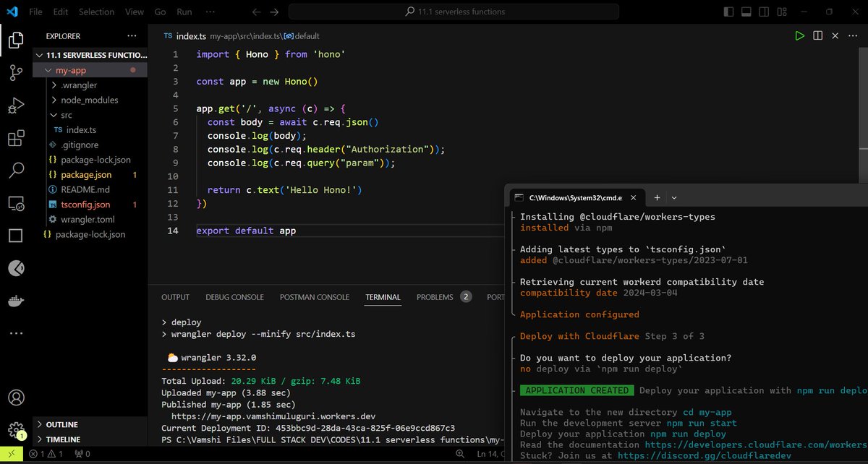Viewport: 868px width, 464px height.
Task: Open the Run menu
Action: coord(184,12)
